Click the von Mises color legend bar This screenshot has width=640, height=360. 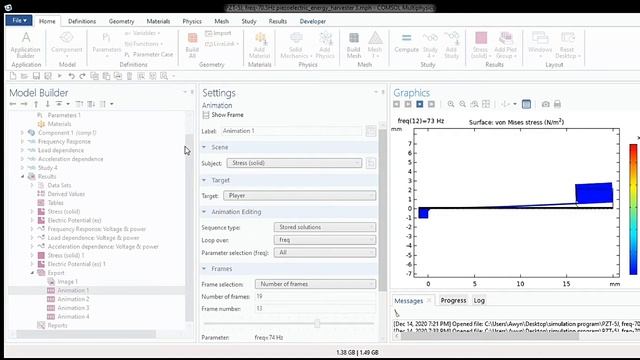click(633, 209)
